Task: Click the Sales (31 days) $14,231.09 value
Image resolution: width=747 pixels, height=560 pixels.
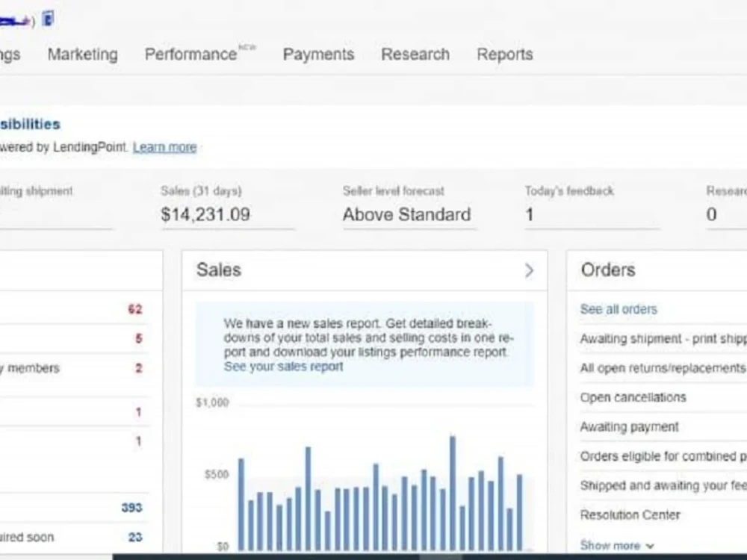Action: 205,214
